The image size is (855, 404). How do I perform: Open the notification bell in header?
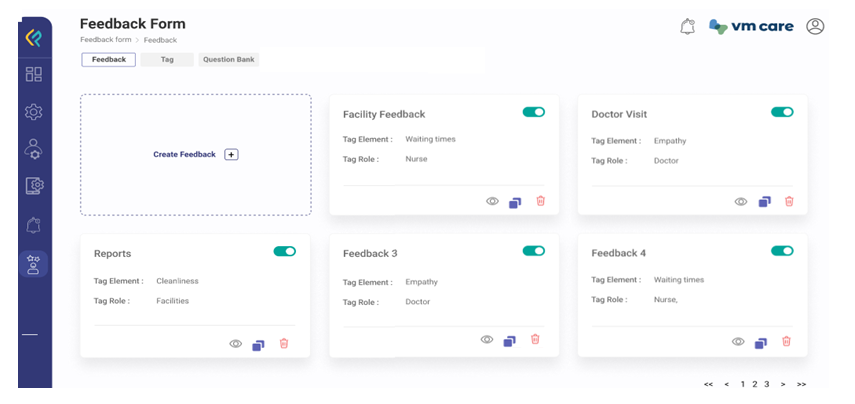687,27
